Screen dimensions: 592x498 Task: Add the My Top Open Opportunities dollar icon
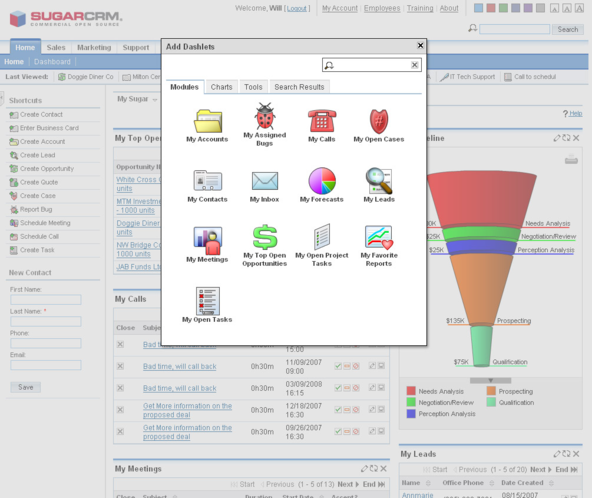tap(265, 237)
